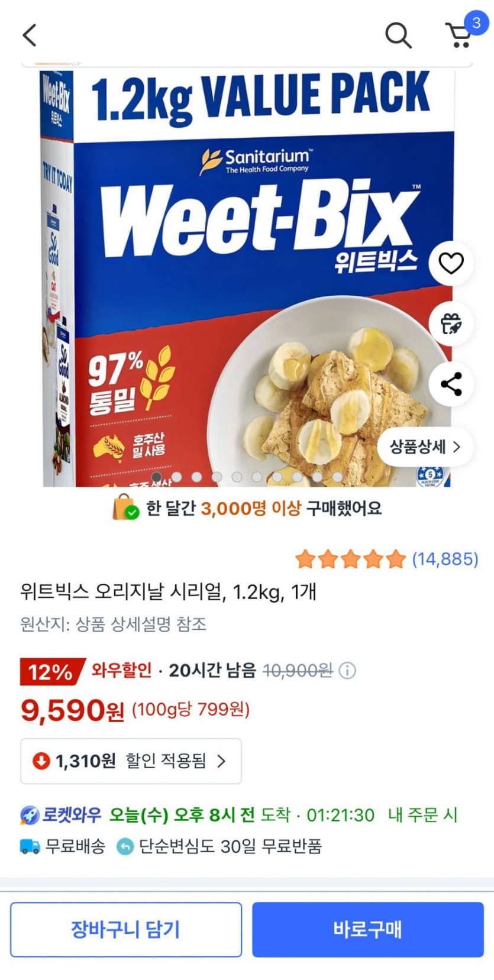Viewport: 494px width, 980px height.
Task: Open 상품상세 product details chevron
Action: click(425, 447)
